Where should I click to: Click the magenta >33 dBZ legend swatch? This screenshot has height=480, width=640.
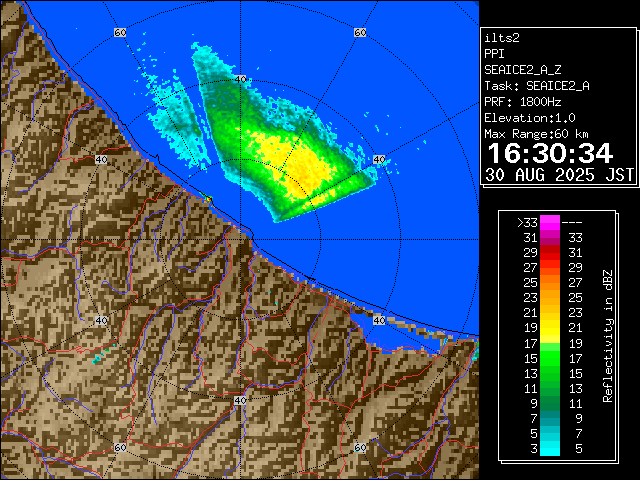click(x=550, y=223)
